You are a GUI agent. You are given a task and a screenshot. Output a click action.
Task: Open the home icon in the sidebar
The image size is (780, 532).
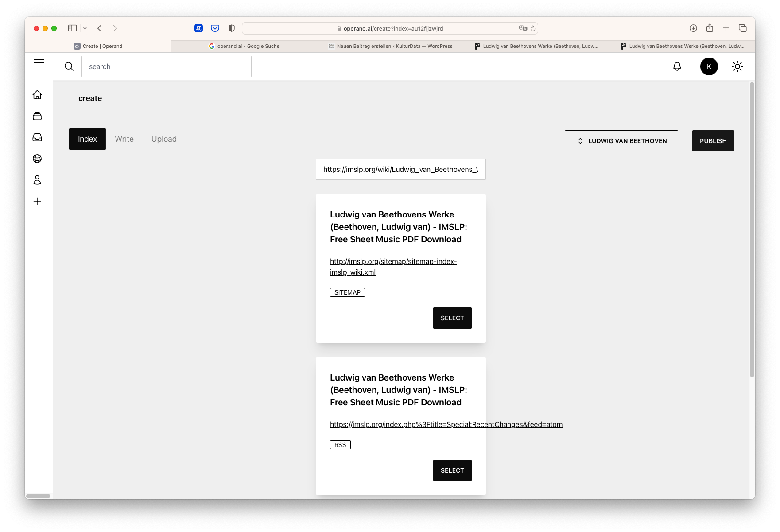[37, 94]
